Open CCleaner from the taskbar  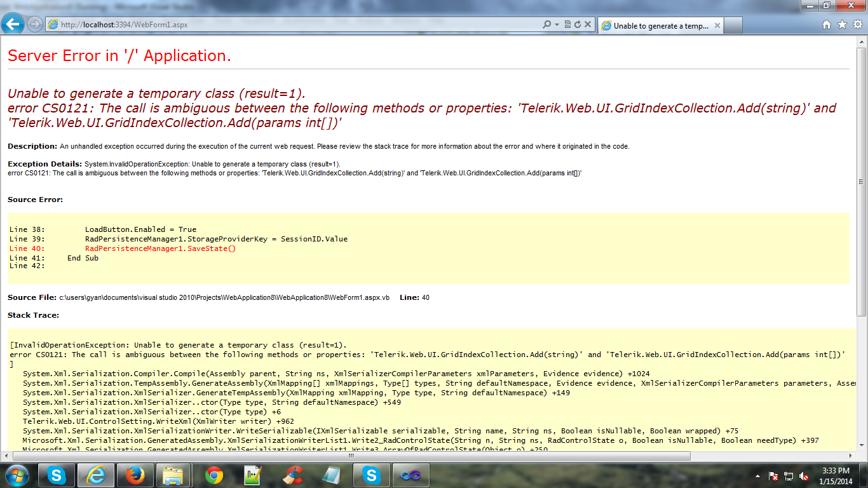[x=292, y=475]
